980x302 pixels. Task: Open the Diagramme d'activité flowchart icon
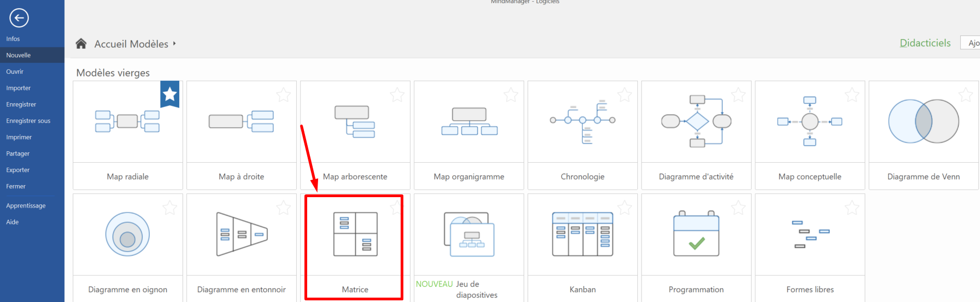click(696, 121)
